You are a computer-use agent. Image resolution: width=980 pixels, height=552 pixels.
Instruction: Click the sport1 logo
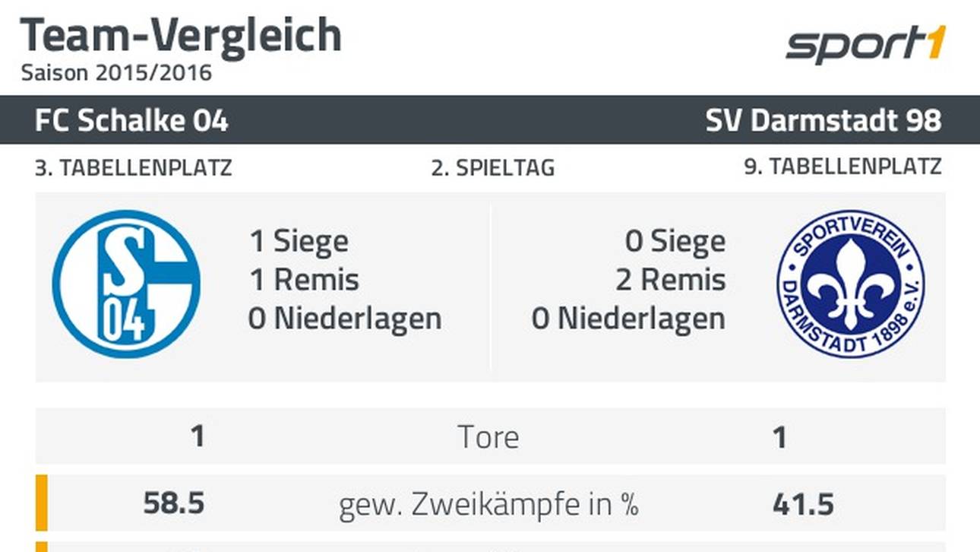coord(866,45)
